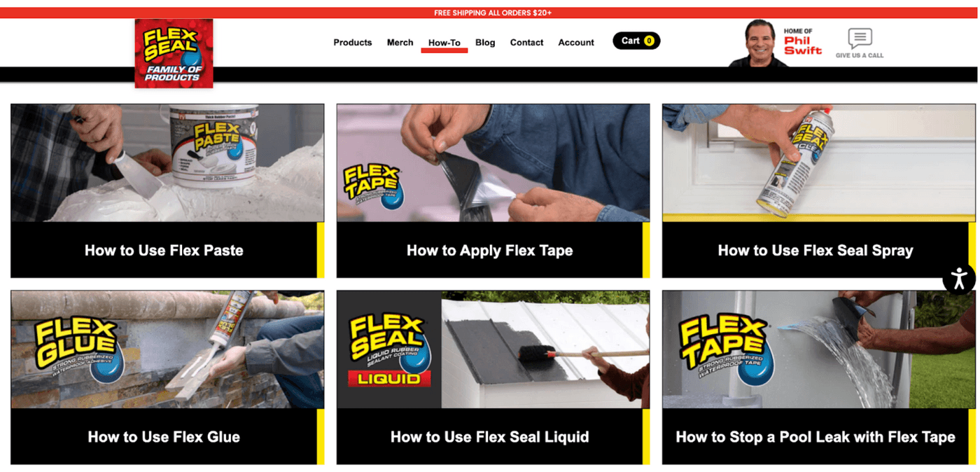Click the Flex Seal Liquid logo graphic
The height and width of the screenshot is (472, 980).
pos(389,351)
